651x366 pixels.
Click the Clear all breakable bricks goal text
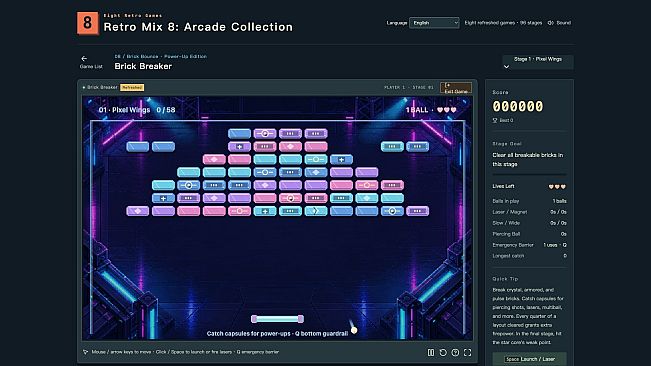pos(528,160)
